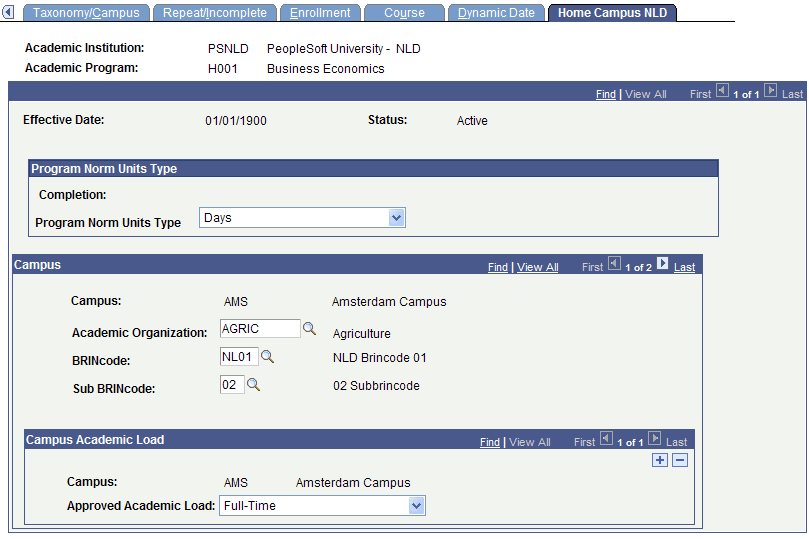Viewport: 809px width, 539px height.
Task: Click Find link in Campus Academic Load header
Action: [490, 442]
